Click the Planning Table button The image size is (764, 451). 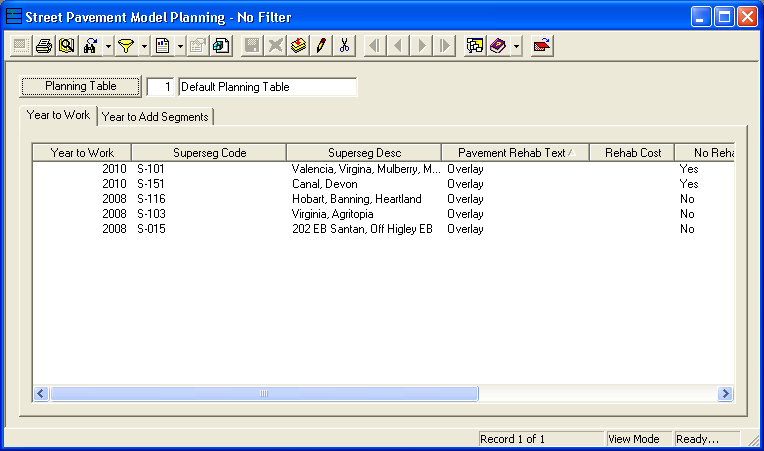pyautogui.click(x=80, y=86)
